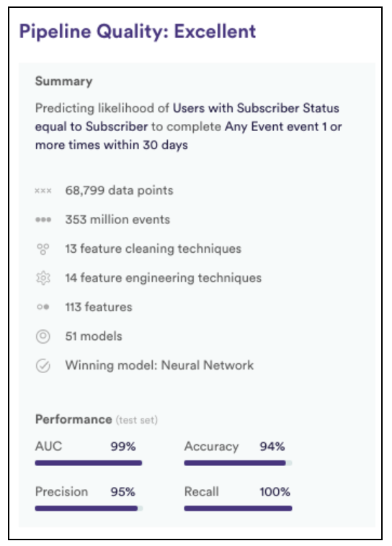
Task: Click the three-dots events icon
Action: click(x=43, y=220)
